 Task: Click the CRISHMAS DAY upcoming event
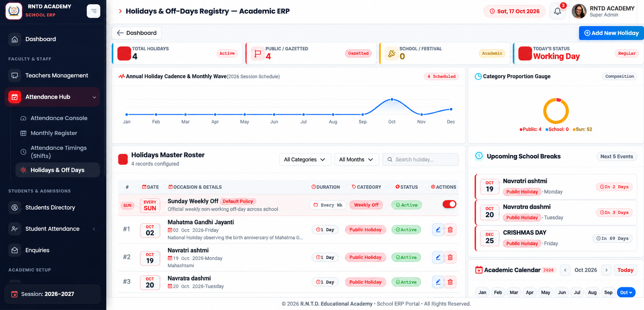click(556, 238)
